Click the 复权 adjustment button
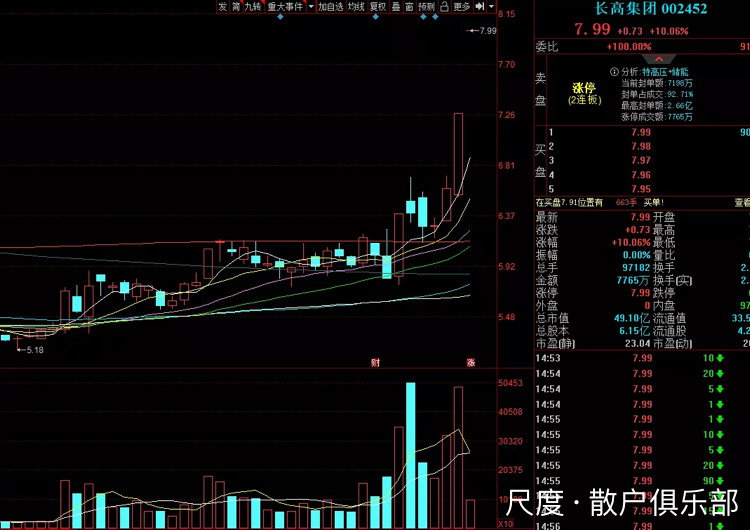Image resolution: width=750 pixels, height=530 pixels. coord(378,6)
